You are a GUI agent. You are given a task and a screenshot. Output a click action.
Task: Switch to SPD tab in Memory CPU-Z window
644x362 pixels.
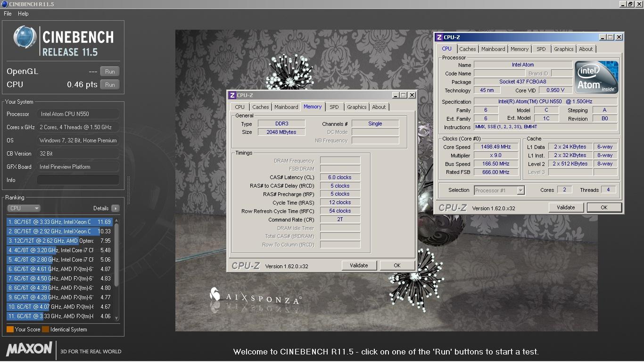point(334,107)
